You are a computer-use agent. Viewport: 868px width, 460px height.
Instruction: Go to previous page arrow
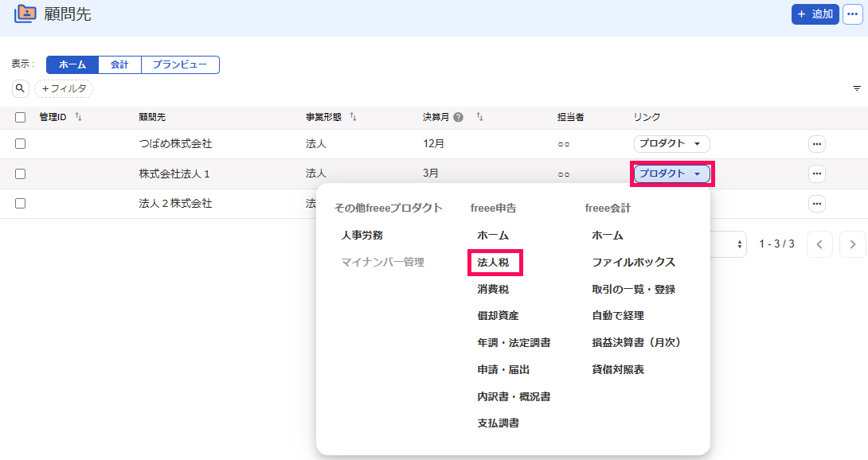tap(820, 244)
